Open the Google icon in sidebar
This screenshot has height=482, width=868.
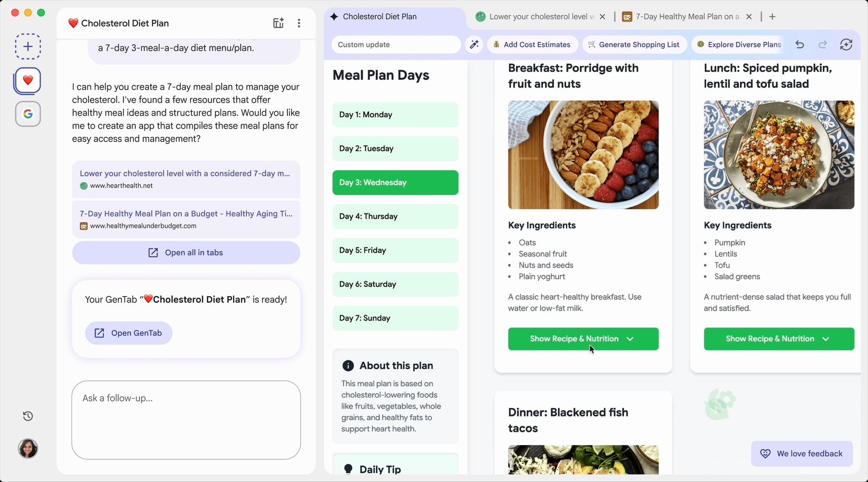[x=28, y=114]
